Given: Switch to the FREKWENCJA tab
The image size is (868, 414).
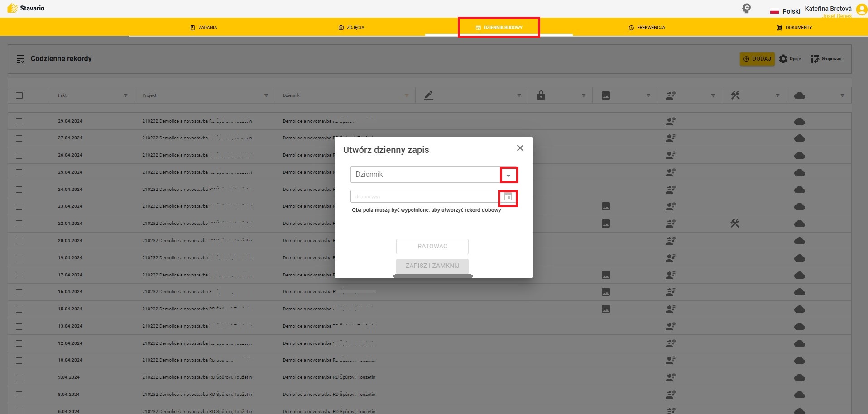Looking at the screenshot, I should point(647,28).
